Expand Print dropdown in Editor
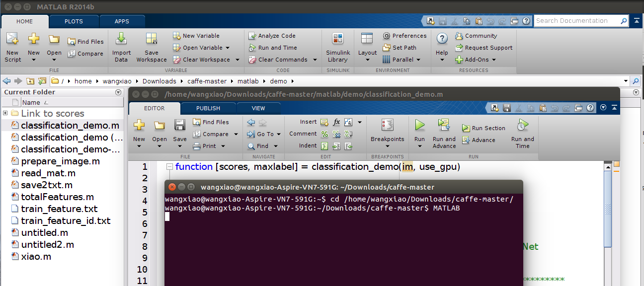The height and width of the screenshot is (286, 644). point(223,146)
